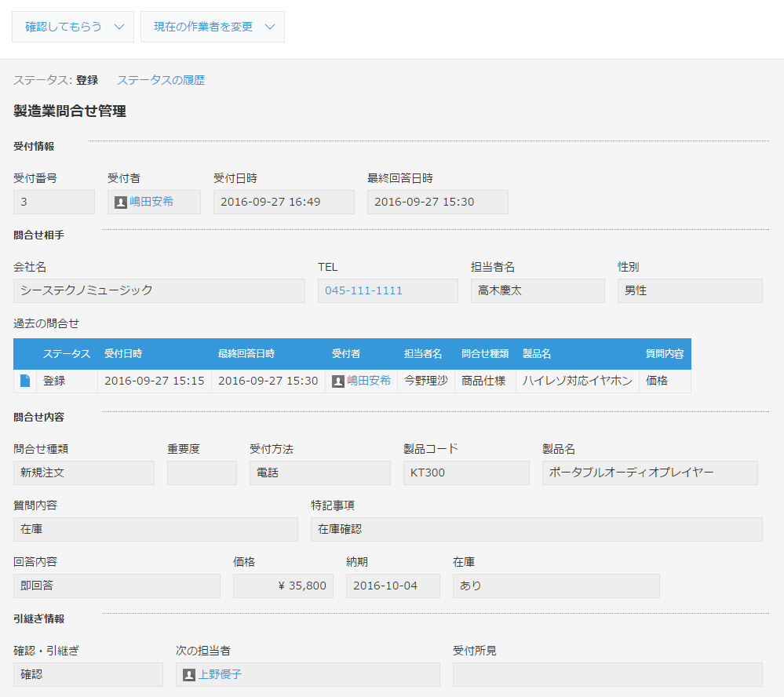This screenshot has width=784, height=697.
Task: Click the 特記事項 value 在庫確認
Action: [537, 529]
